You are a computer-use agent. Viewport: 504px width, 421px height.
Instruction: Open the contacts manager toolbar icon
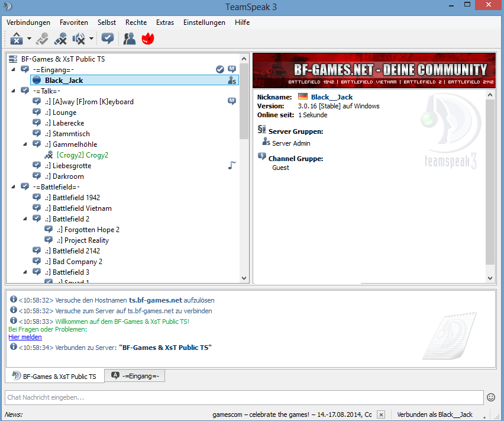click(x=130, y=38)
